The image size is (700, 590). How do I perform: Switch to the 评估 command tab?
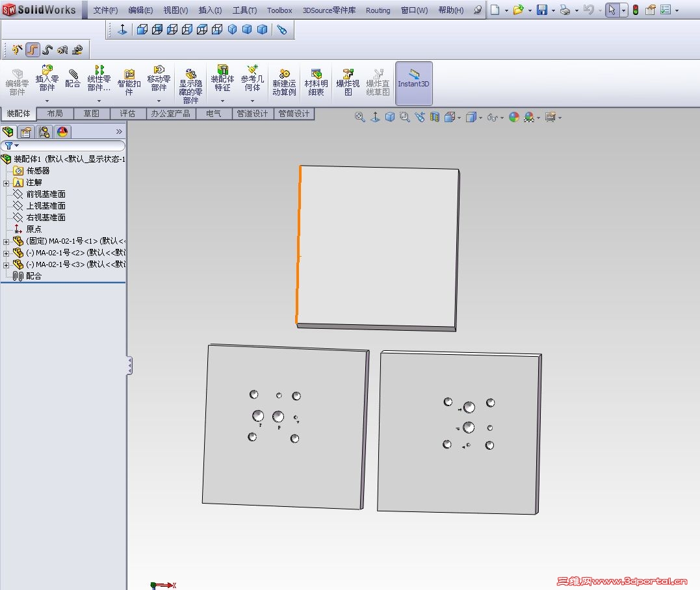[127, 114]
